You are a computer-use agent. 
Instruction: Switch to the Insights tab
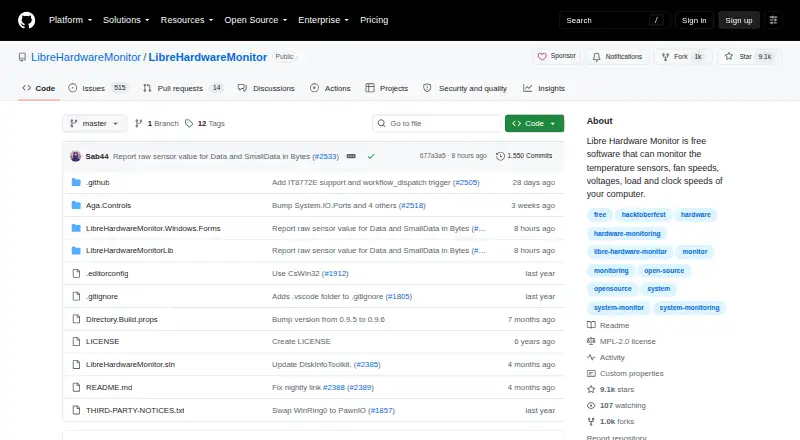(544, 88)
